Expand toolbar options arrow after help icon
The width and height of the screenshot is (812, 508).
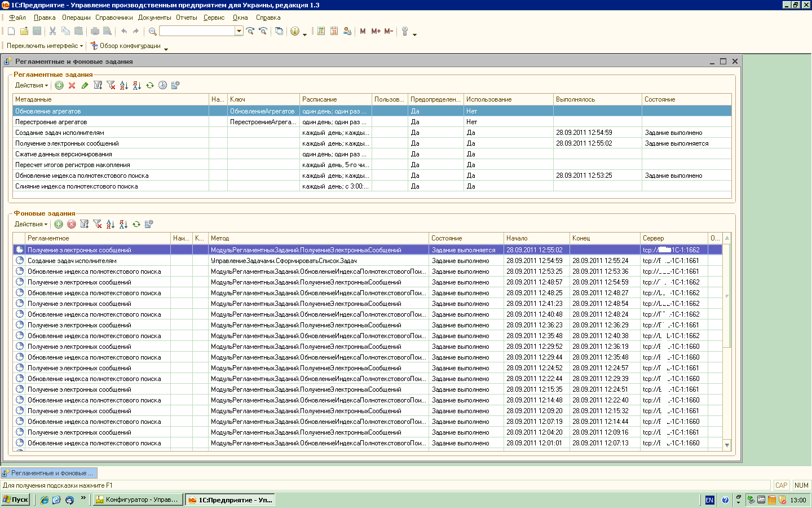305,34
